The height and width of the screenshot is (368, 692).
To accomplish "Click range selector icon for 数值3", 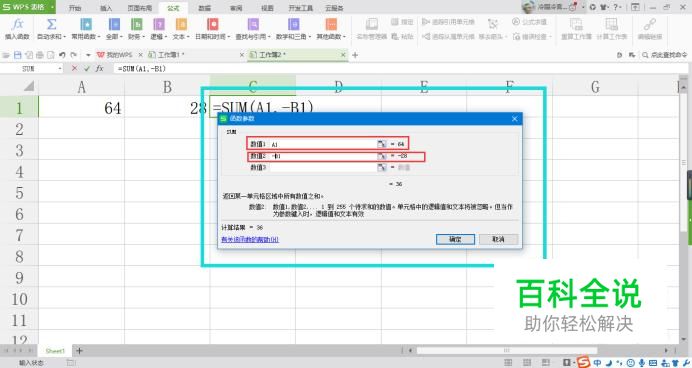I will 382,168.
